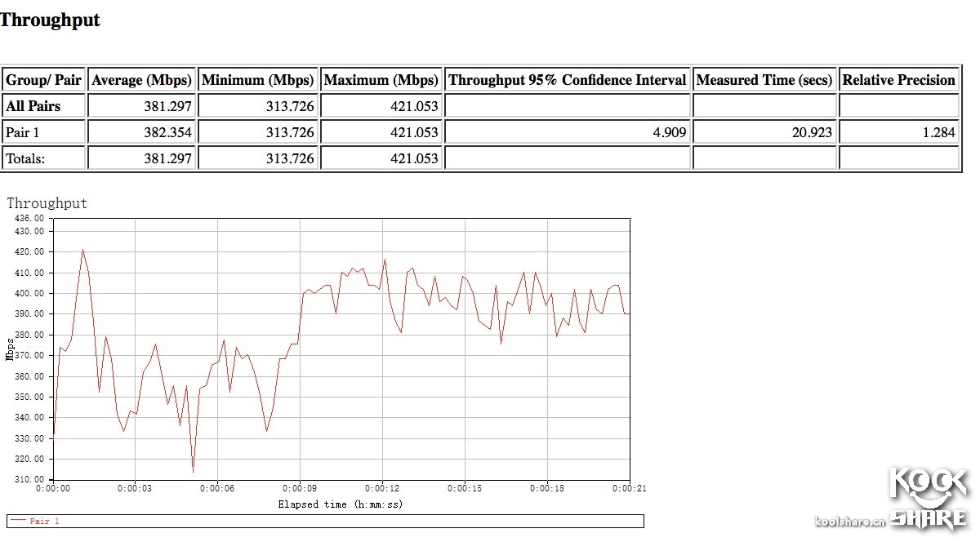The height and width of the screenshot is (542, 980).
Task: Click the 400.00 y-axis label
Action: (x=29, y=294)
